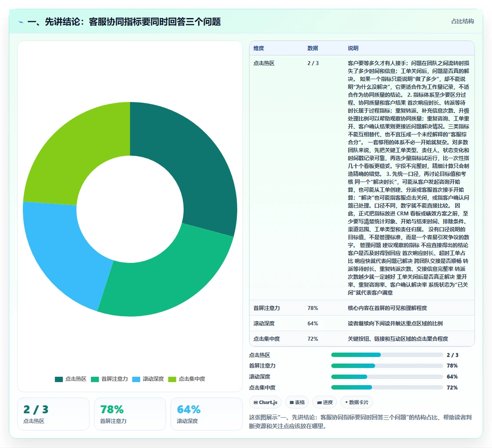Click the 滚动深度 progress bar

click(x=387, y=377)
